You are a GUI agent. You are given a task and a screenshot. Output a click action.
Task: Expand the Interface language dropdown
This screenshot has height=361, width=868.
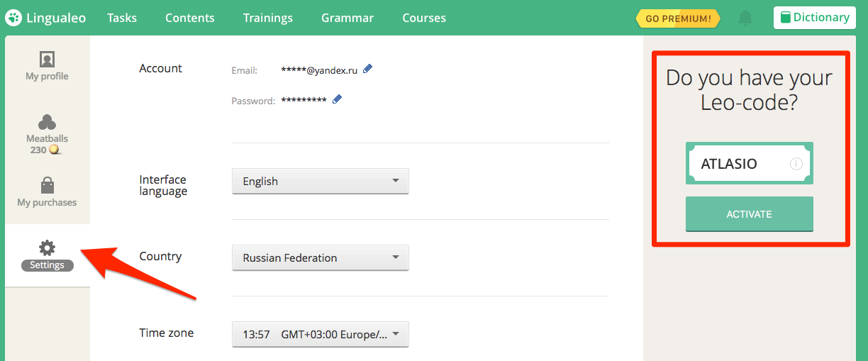pos(320,181)
